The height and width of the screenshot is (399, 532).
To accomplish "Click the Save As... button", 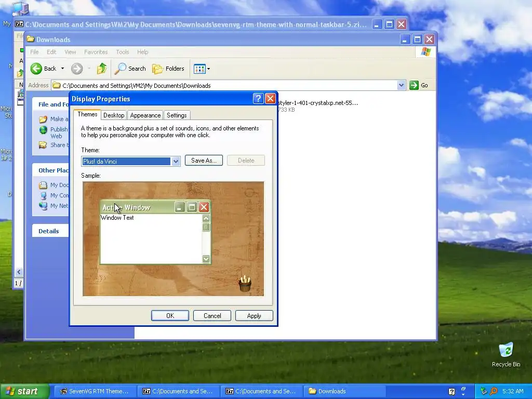I will tap(204, 161).
